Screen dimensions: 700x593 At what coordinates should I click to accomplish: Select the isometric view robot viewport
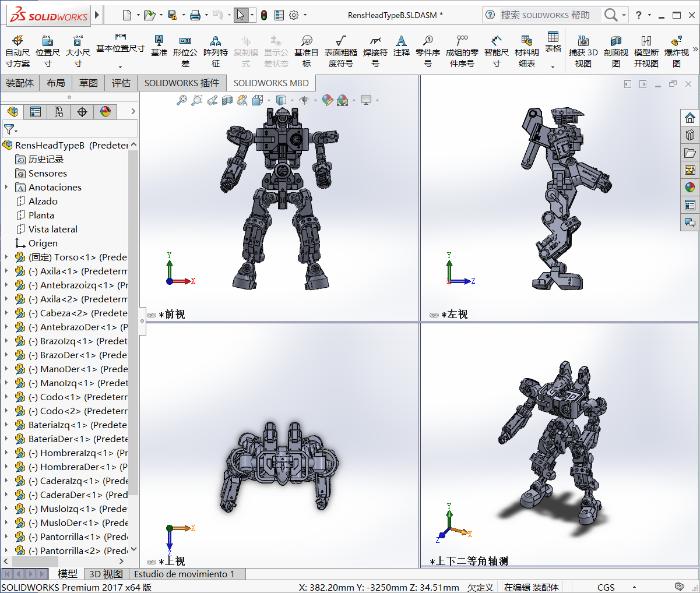pyautogui.click(x=558, y=444)
